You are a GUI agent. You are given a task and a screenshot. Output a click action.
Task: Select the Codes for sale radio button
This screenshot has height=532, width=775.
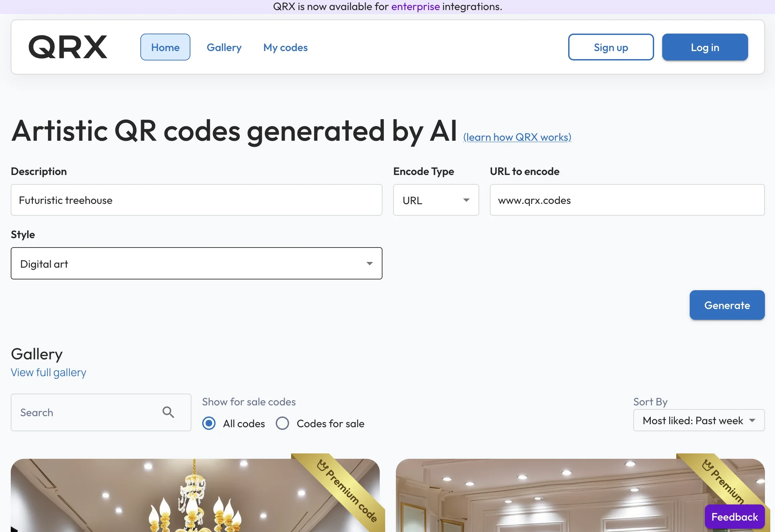click(x=282, y=423)
